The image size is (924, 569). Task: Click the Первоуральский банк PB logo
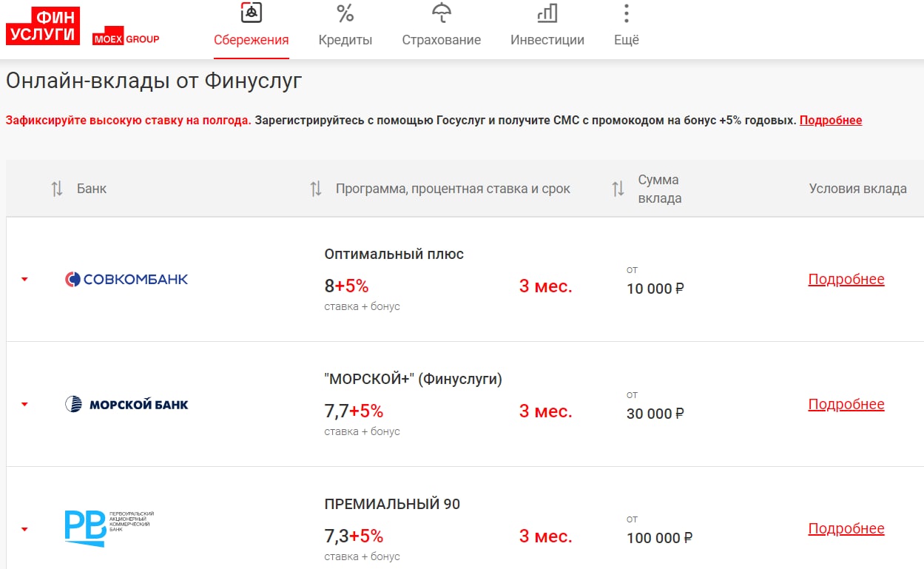point(109,528)
